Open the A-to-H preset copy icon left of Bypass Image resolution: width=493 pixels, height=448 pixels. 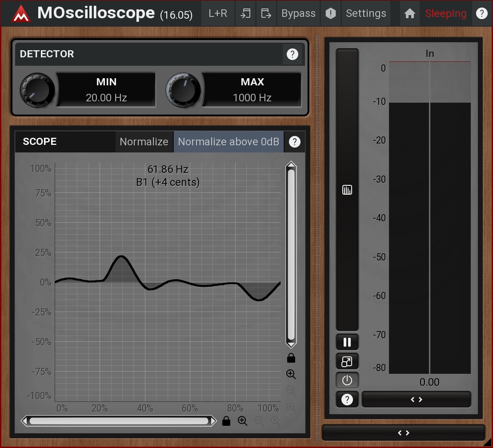[245, 13]
